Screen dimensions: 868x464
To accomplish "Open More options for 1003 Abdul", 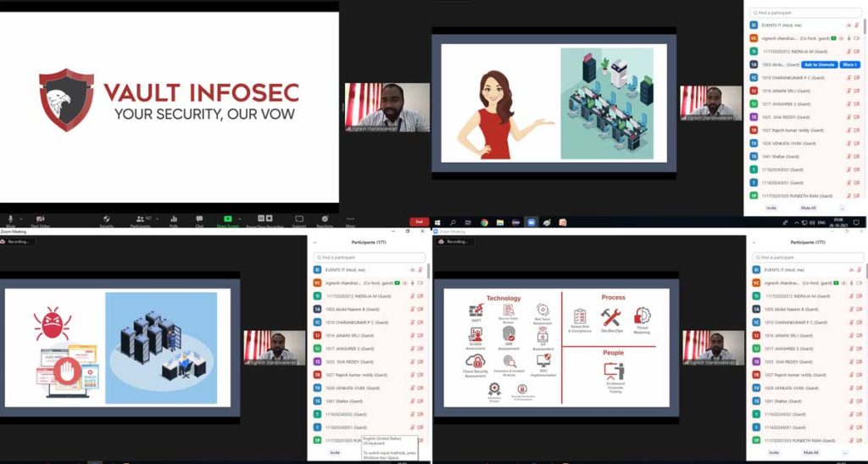I will tap(849, 64).
